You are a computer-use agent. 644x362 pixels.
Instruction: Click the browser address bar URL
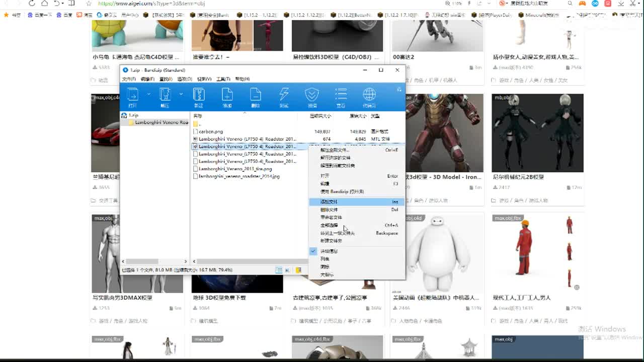point(151,4)
